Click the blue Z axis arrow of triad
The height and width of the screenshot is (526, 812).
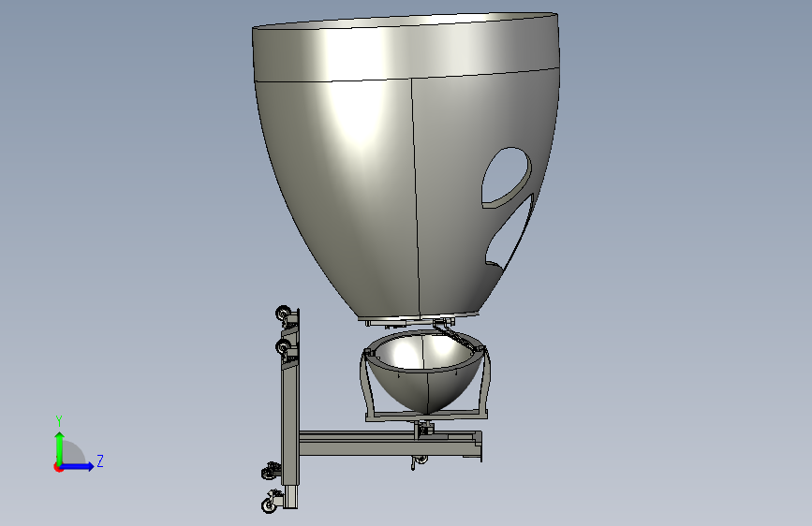click(78, 466)
